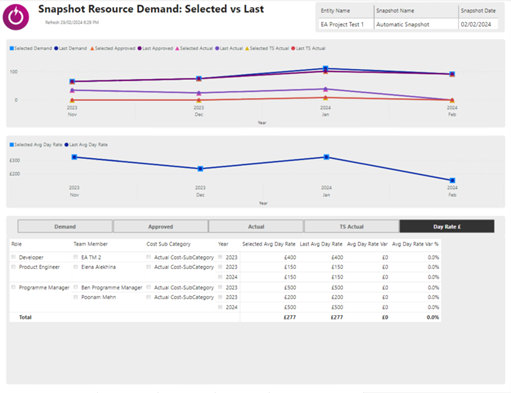Click the Entity Name column header
511x393 pixels.
[335, 11]
